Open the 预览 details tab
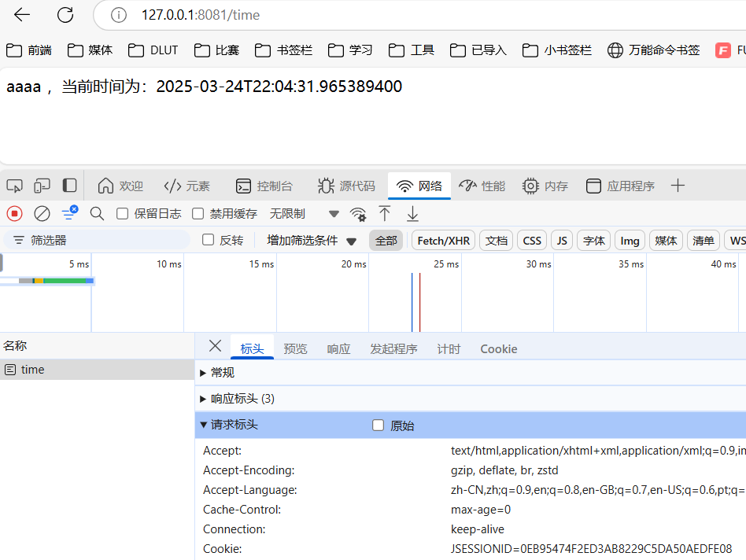The width and height of the screenshot is (746, 560). (295, 349)
